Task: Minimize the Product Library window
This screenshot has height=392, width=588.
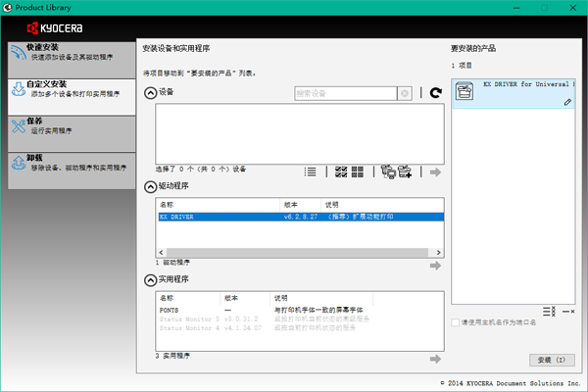Action: (x=516, y=8)
